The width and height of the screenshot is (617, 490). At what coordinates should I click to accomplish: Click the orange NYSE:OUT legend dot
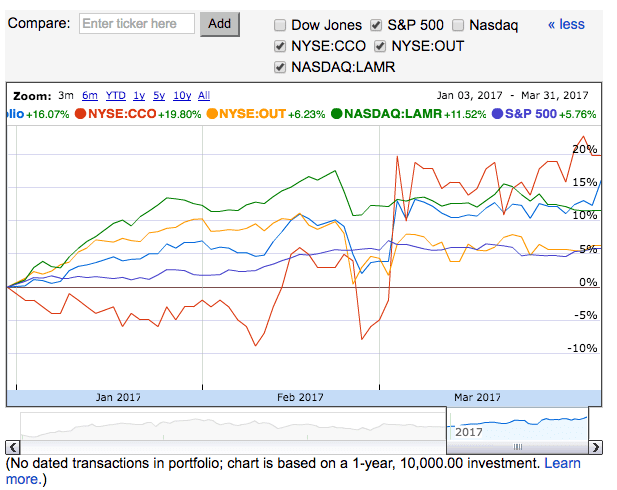tap(212, 114)
